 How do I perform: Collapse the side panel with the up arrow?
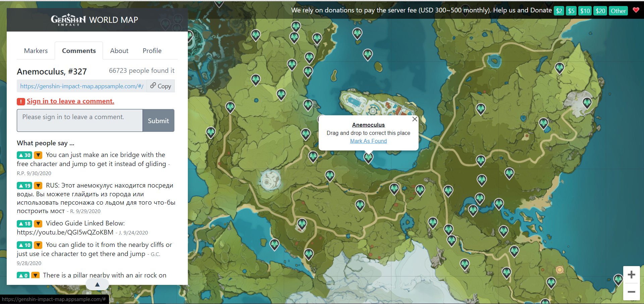point(97,285)
